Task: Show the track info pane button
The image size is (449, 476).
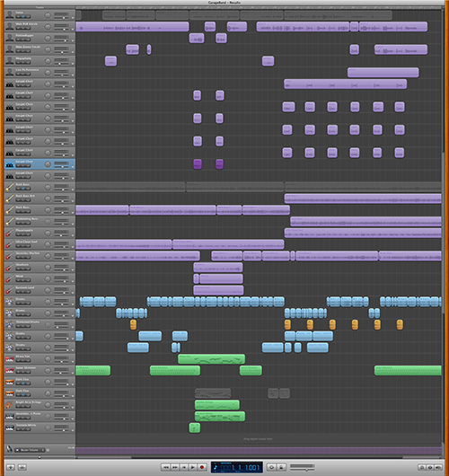Action: pyautogui.click(x=430, y=468)
